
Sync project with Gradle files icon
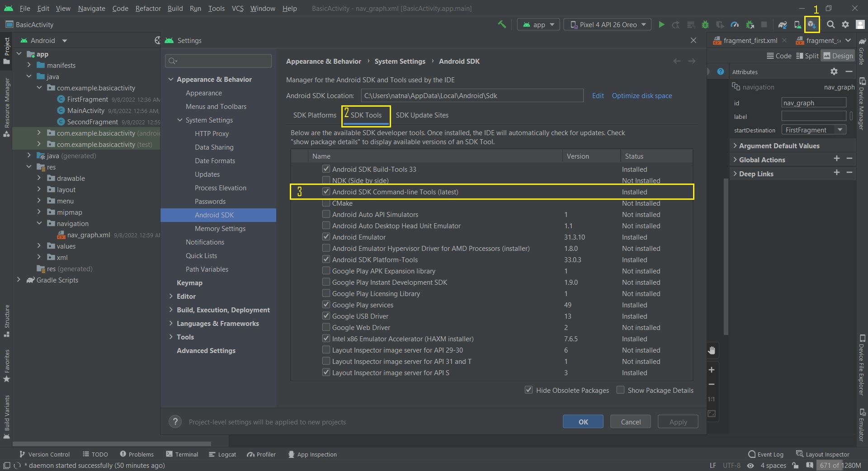click(783, 25)
